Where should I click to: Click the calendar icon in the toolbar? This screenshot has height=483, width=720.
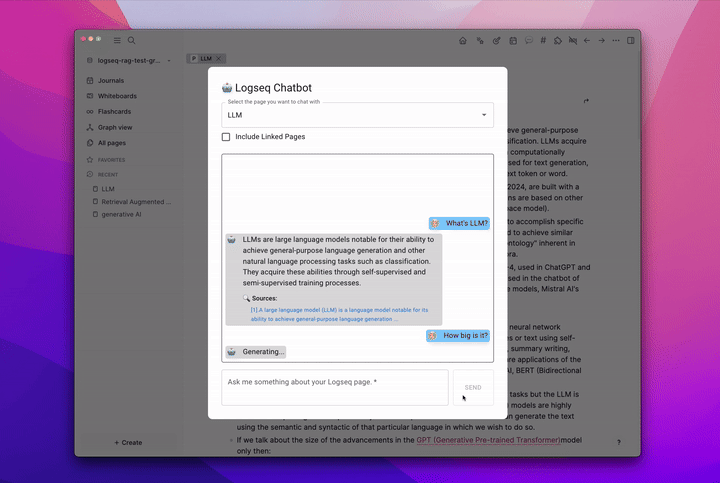pyautogui.click(x=513, y=40)
